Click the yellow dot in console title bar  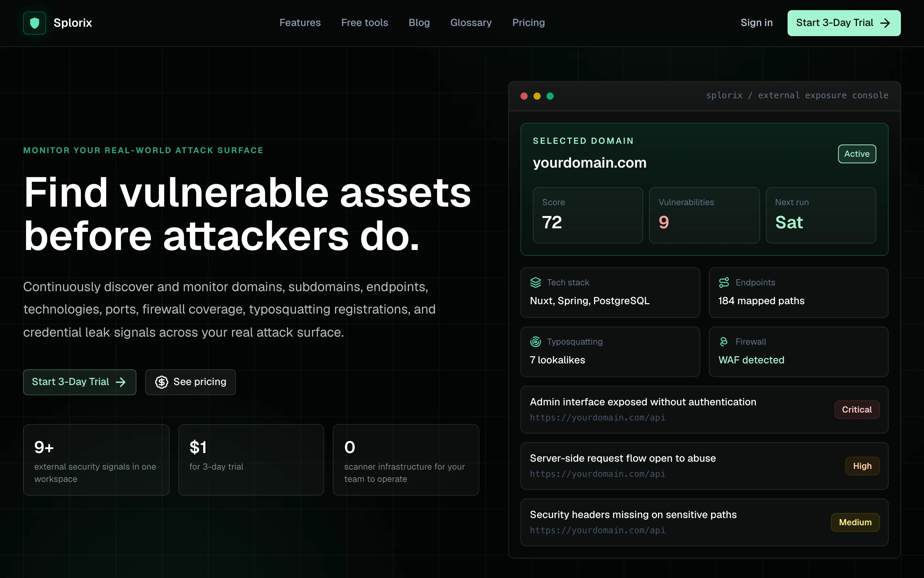coord(537,96)
